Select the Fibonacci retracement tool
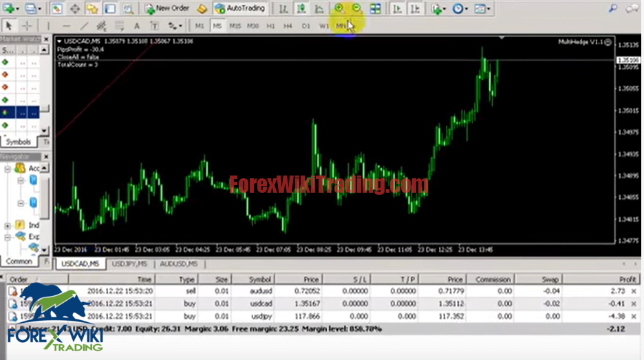Viewport: 644px width, 360px height. tap(119, 26)
